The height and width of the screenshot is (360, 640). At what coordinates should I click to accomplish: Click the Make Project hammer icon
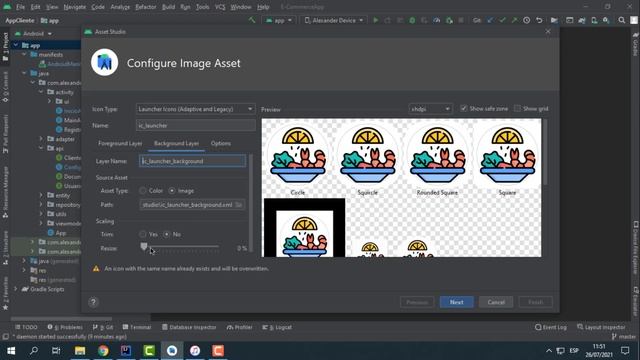[x=252, y=20]
